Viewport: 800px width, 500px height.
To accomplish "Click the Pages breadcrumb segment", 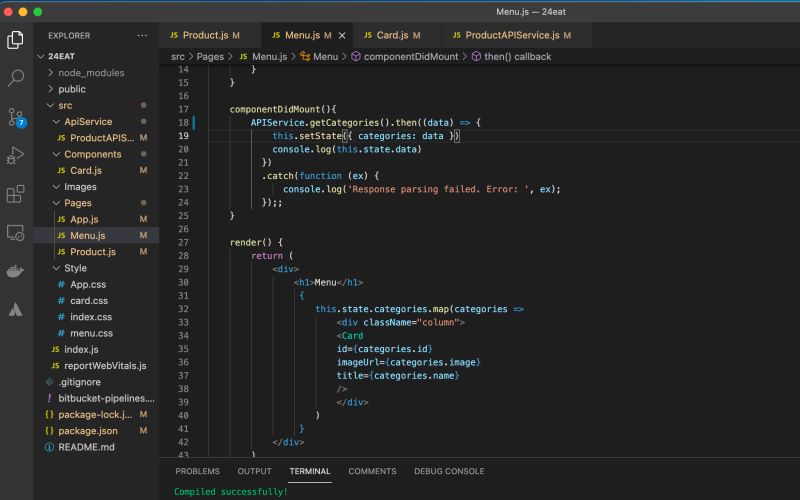I will [x=210, y=57].
